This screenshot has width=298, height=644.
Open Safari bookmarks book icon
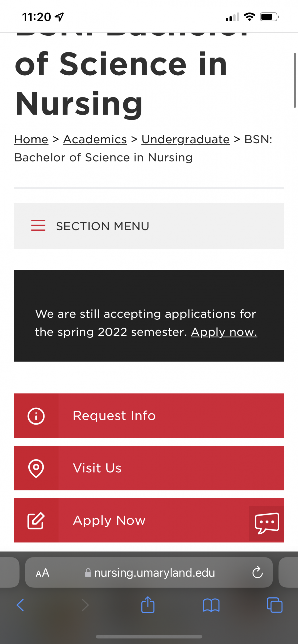pyautogui.click(x=211, y=605)
